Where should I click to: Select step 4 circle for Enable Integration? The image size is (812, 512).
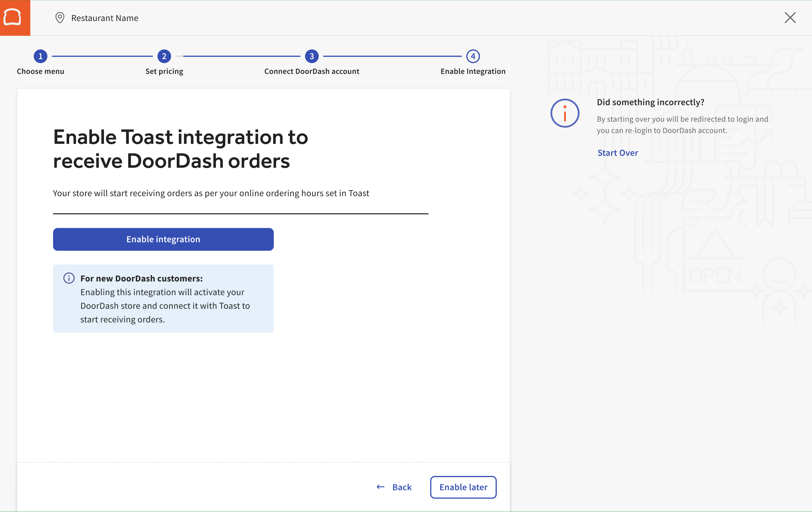tap(473, 56)
